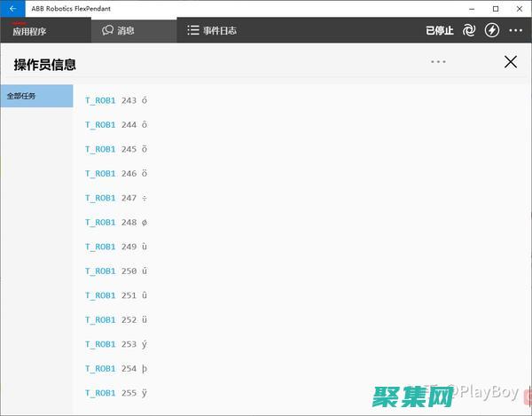The image size is (532, 416).
Task: Click the T_ROB1 link on row 247
Action: (100, 199)
